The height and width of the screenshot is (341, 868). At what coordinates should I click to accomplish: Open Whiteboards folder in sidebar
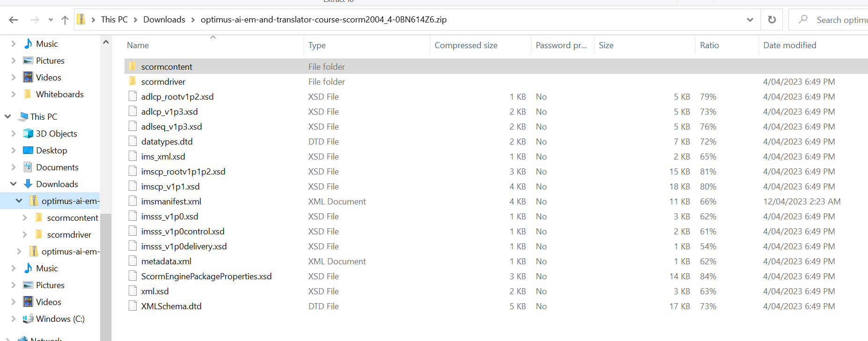click(60, 94)
